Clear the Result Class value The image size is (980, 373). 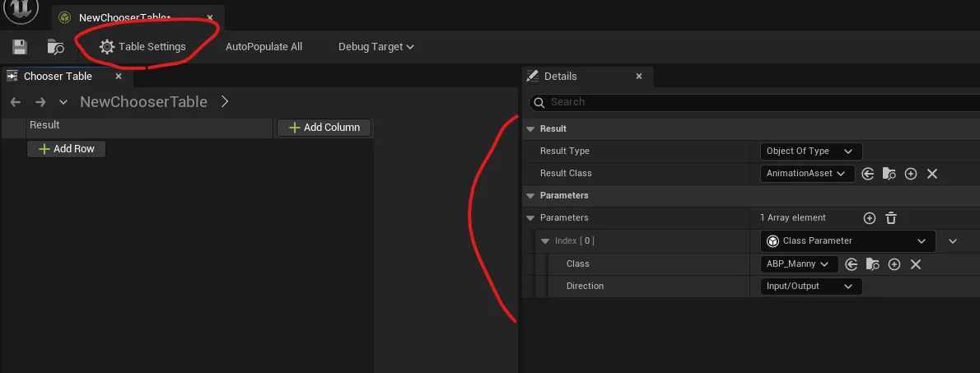pos(932,174)
